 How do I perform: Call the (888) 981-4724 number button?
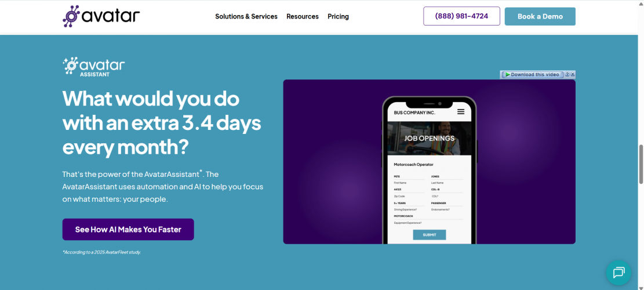click(461, 16)
